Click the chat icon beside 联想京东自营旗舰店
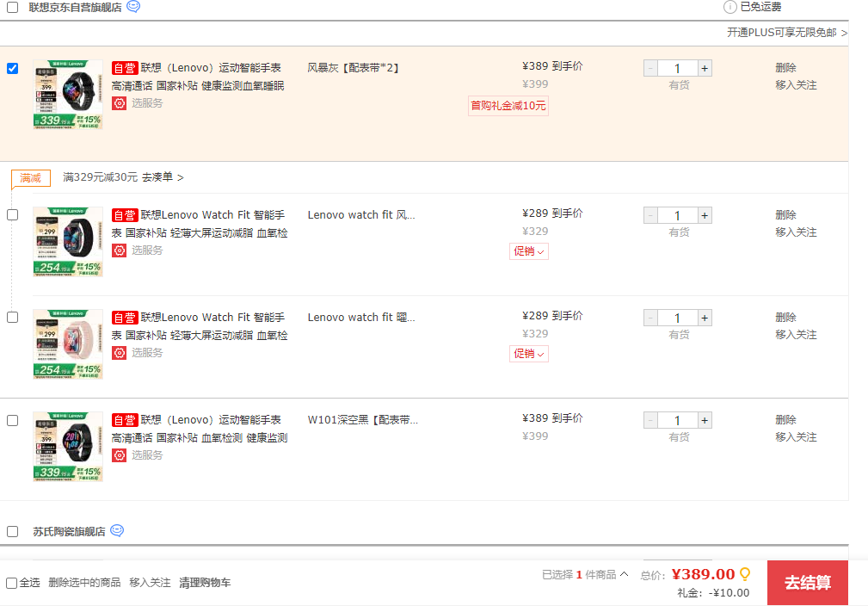This screenshot has height=606, width=868. tap(133, 7)
